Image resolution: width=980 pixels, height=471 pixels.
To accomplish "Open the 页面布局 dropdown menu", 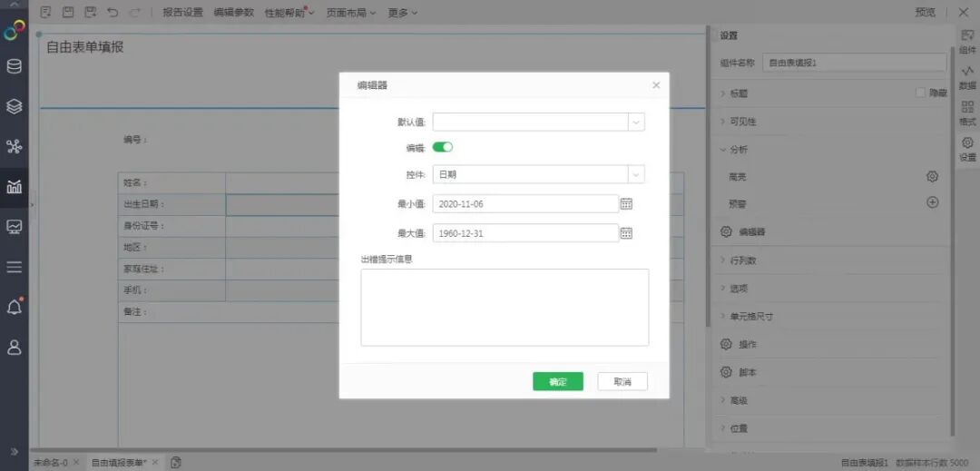I will click(x=350, y=12).
